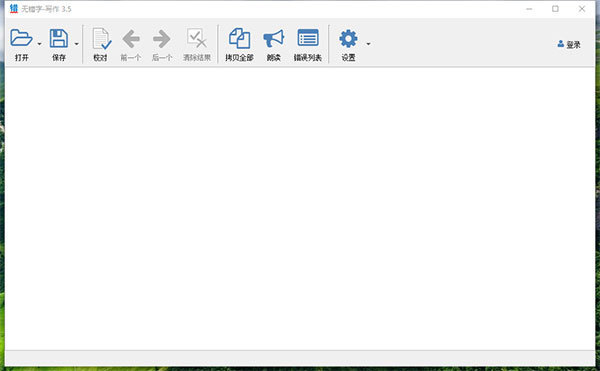The height and width of the screenshot is (371, 600).
Task: Expand the dropdown arrow beside 打开
Action: click(39, 44)
